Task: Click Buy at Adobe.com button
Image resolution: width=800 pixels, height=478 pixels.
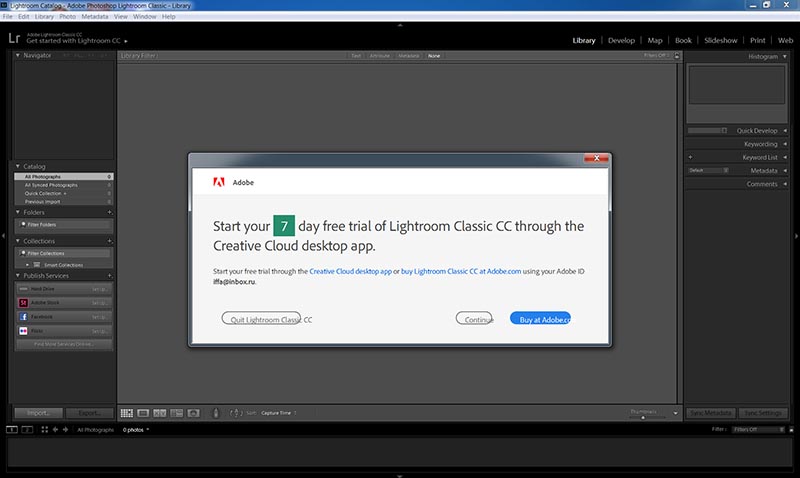Action: (x=540, y=319)
